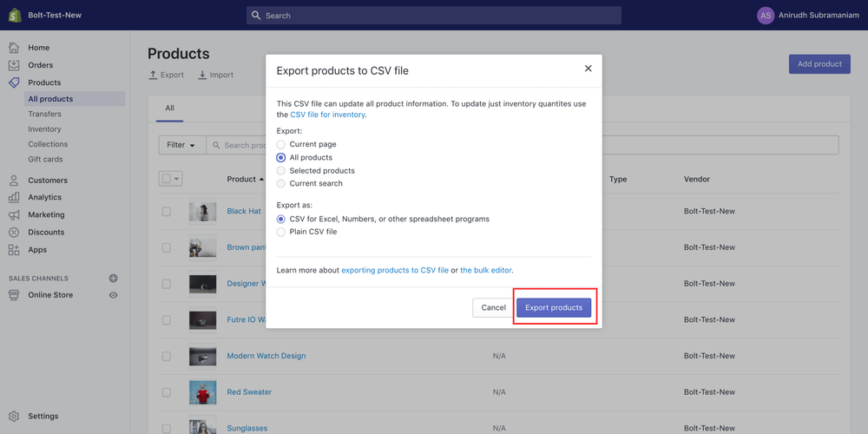The width and height of the screenshot is (868, 434).
Task: Select the Current page radio option
Action: pos(281,144)
